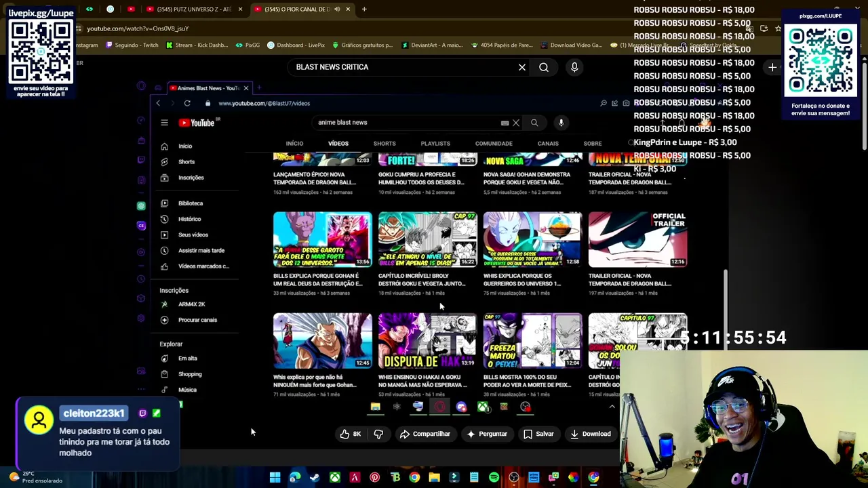
Task: Switch to the VÍDEOS channel tab
Action: 338,144
